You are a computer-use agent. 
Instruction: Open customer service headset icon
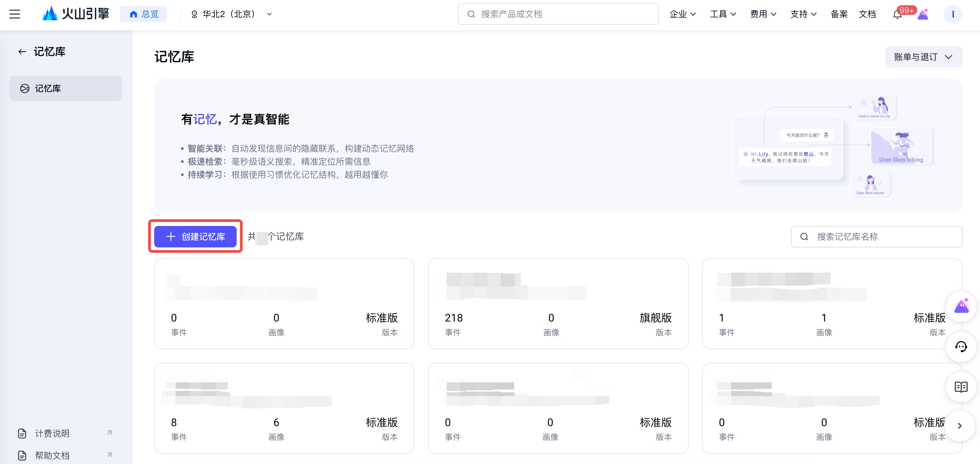coord(961,346)
